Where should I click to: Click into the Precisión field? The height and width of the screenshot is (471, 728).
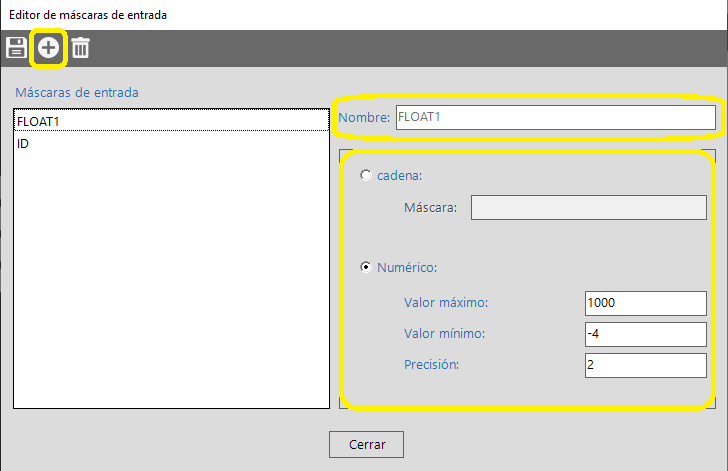[645, 365]
